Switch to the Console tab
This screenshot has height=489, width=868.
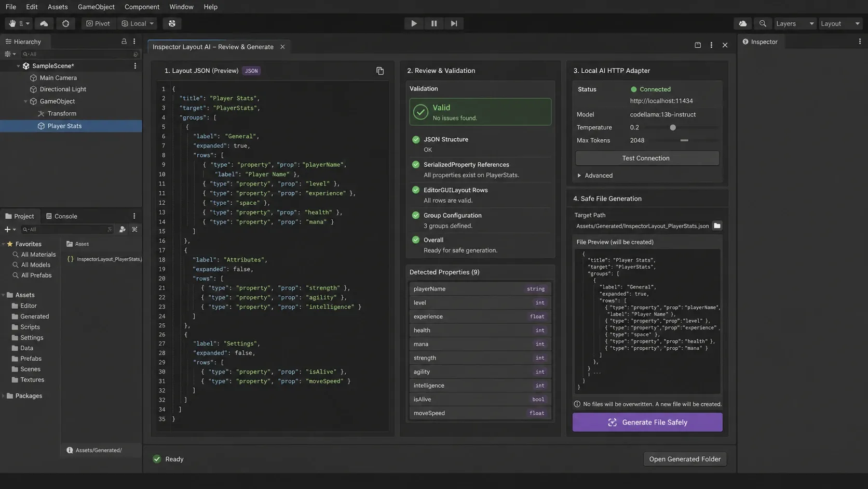point(61,216)
